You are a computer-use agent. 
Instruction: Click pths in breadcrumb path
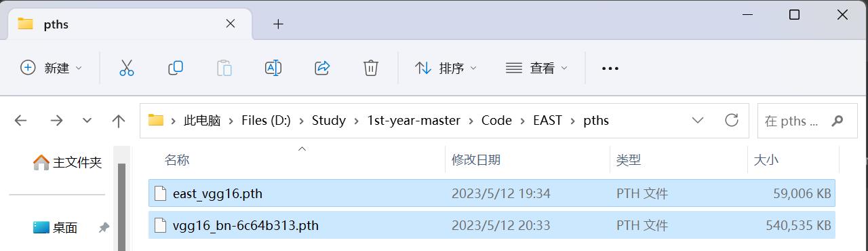(x=596, y=121)
